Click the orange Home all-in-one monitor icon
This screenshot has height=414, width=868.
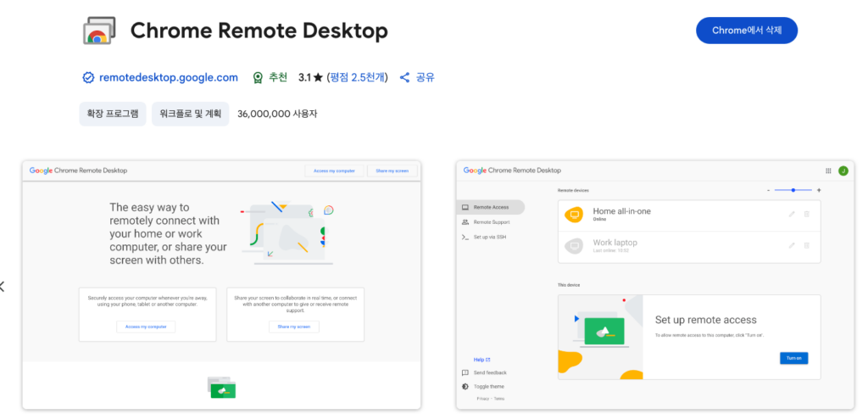(574, 215)
